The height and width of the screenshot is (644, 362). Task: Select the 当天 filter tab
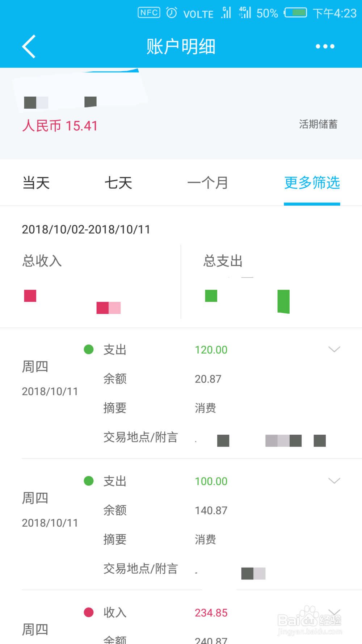[36, 183]
